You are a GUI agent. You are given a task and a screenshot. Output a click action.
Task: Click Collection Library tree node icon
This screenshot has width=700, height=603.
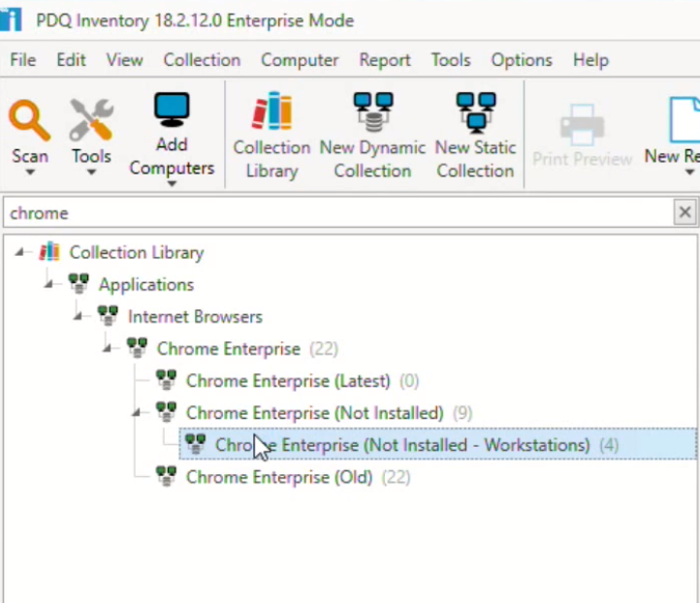click(x=49, y=252)
